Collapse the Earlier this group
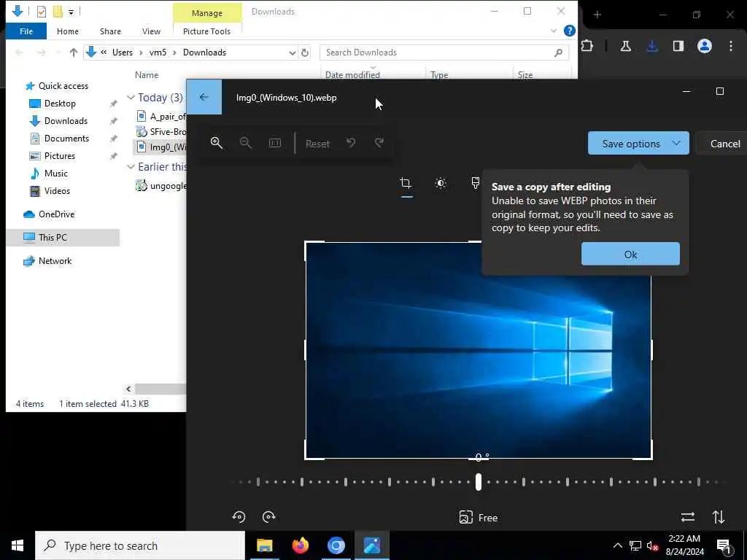 (x=131, y=167)
